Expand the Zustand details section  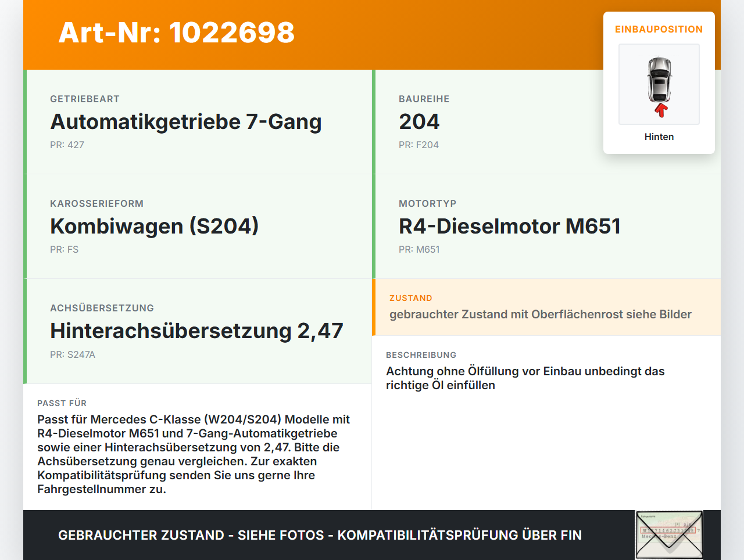[540, 314]
